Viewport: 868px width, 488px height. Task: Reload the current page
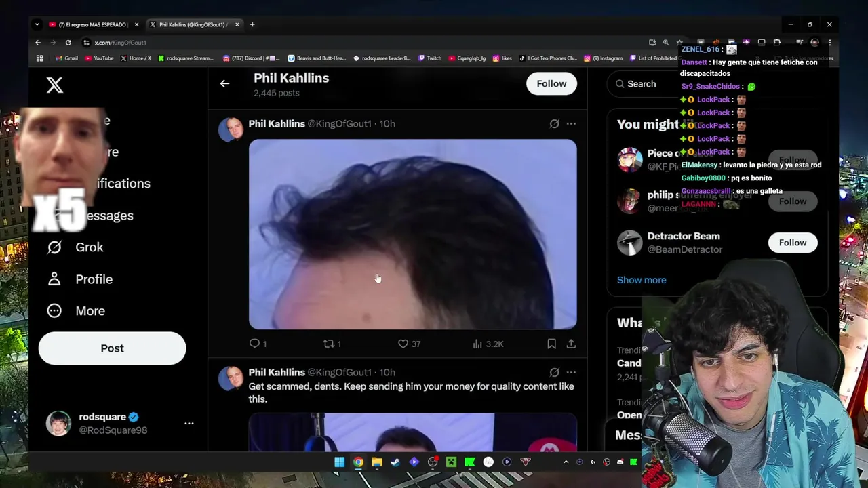pos(68,42)
